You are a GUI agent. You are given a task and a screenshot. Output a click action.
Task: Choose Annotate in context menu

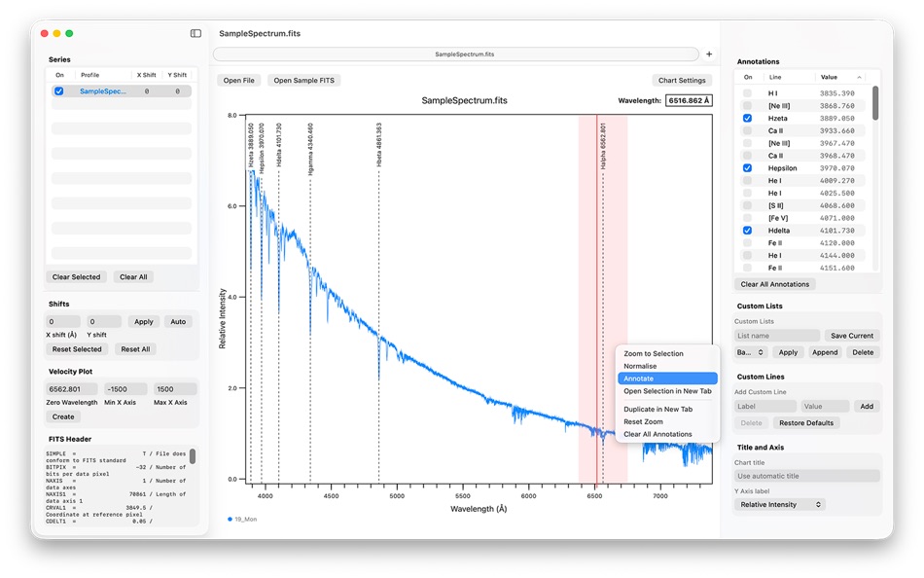667,379
